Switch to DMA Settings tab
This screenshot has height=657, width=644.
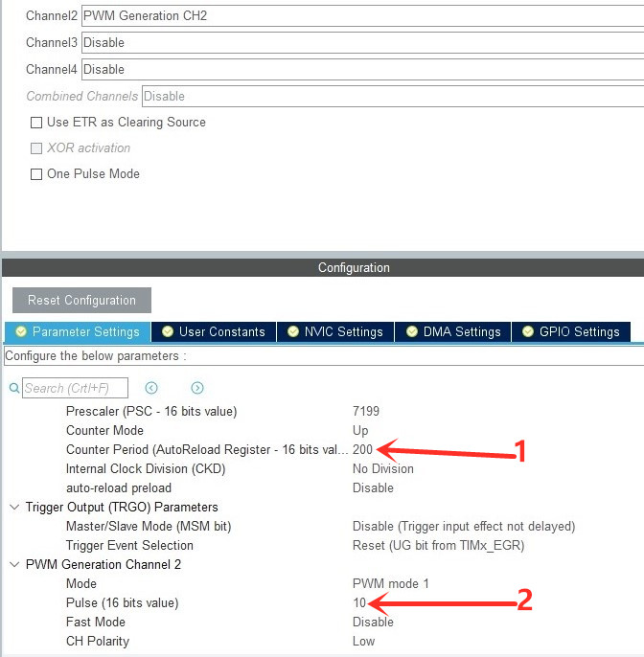(x=452, y=331)
